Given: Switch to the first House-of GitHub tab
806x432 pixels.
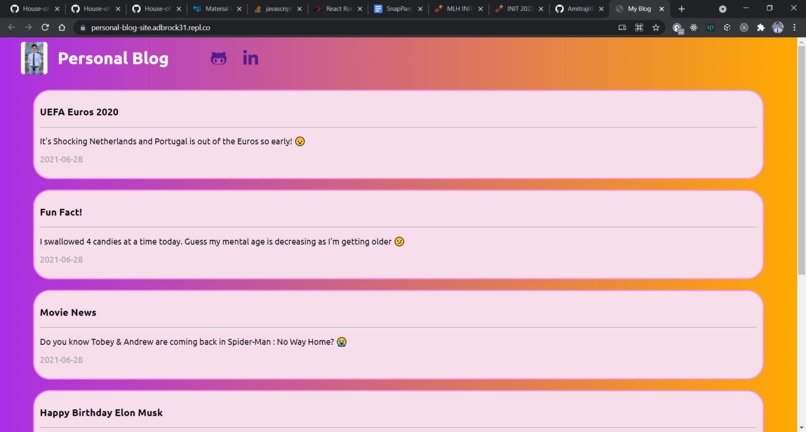Looking at the screenshot, I should click(34, 9).
